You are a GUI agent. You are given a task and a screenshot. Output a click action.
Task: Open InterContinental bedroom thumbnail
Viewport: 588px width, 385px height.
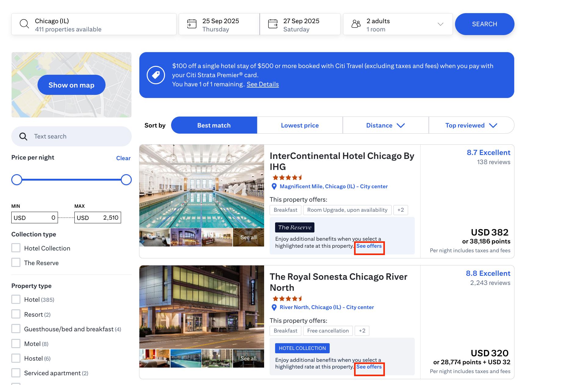(x=155, y=237)
